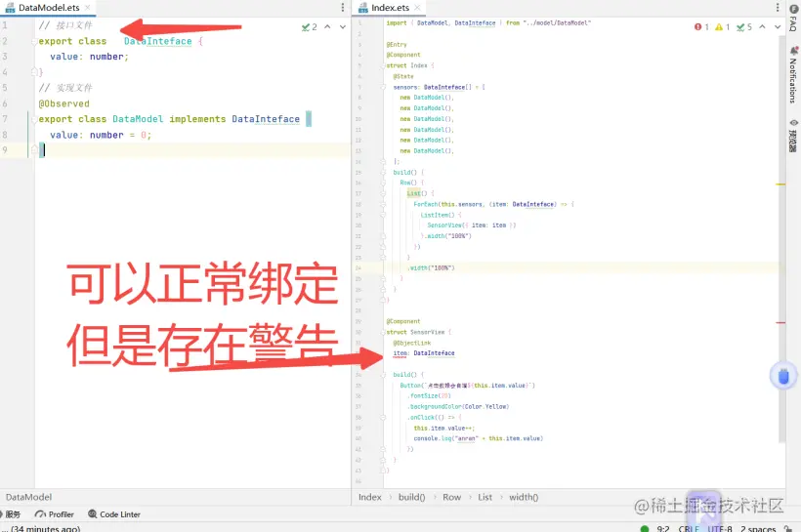801x532 pixels.
Task: Open right editor tab options kebab menu
Action: tap(778, 8)
